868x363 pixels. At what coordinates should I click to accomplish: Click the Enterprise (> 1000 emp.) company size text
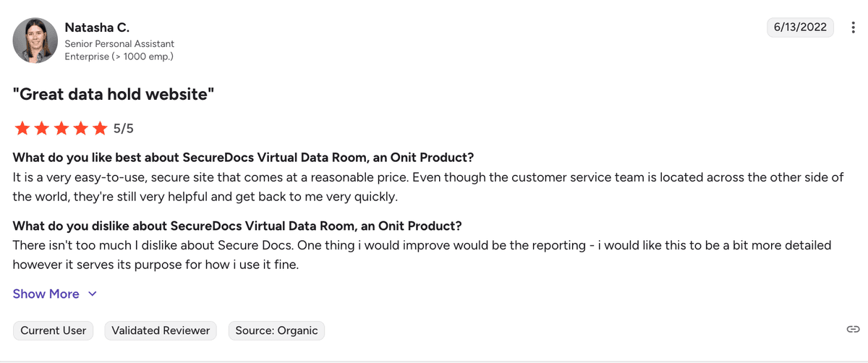coord(119,56)
